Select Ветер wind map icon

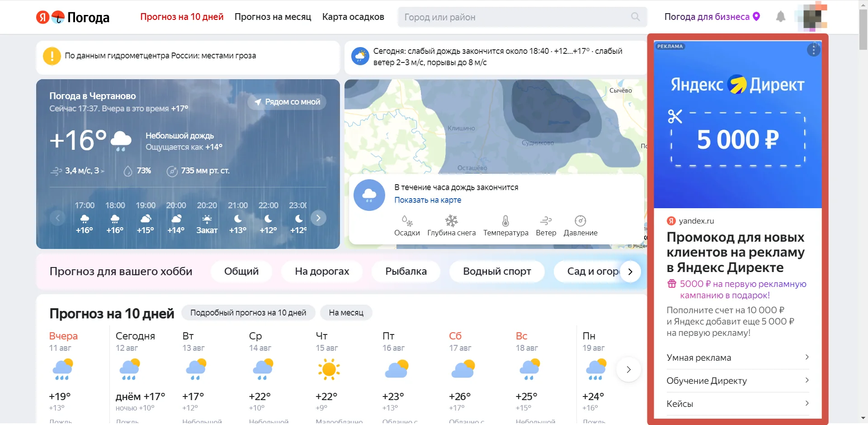click(546, 221)
